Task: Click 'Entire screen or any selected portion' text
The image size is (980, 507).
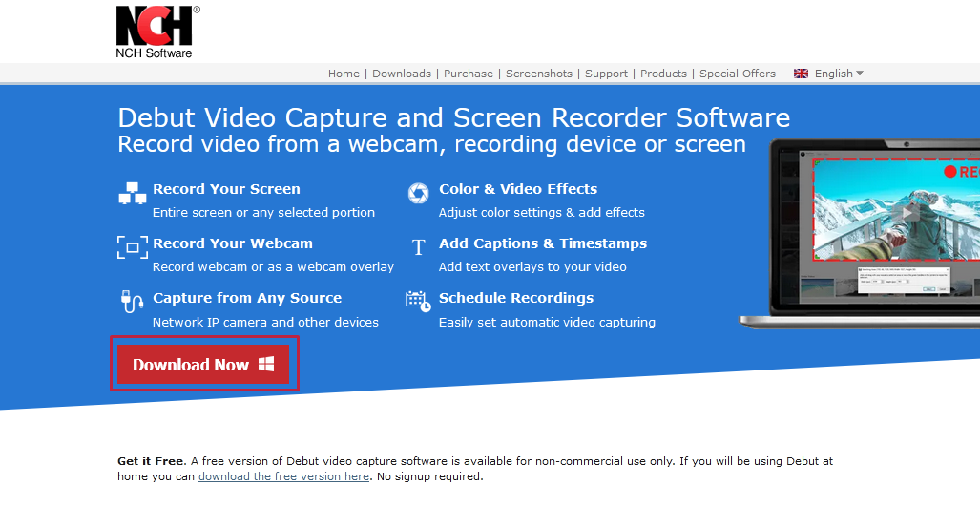Action: coord(263,213)
